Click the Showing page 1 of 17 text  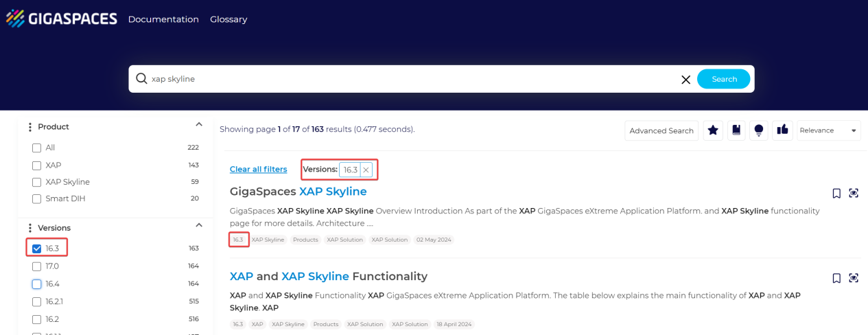317,129
